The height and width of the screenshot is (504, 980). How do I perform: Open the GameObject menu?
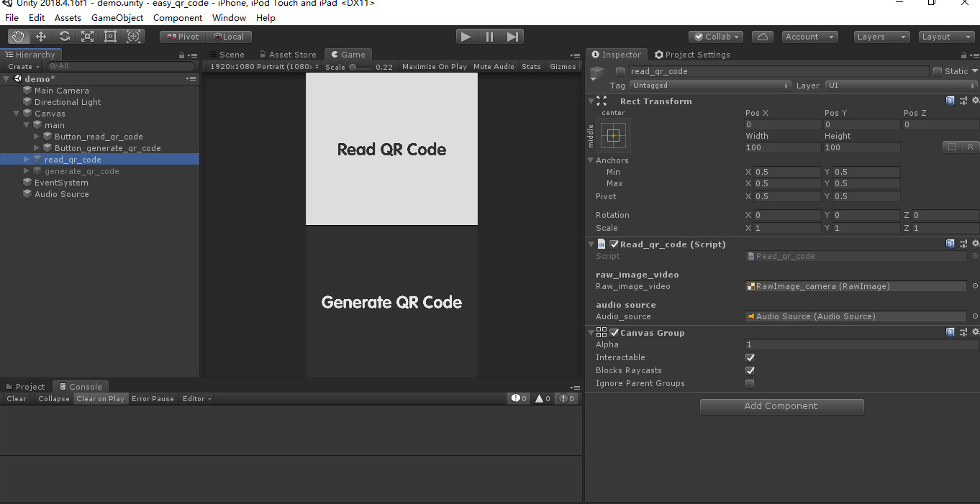coord(118,17)
